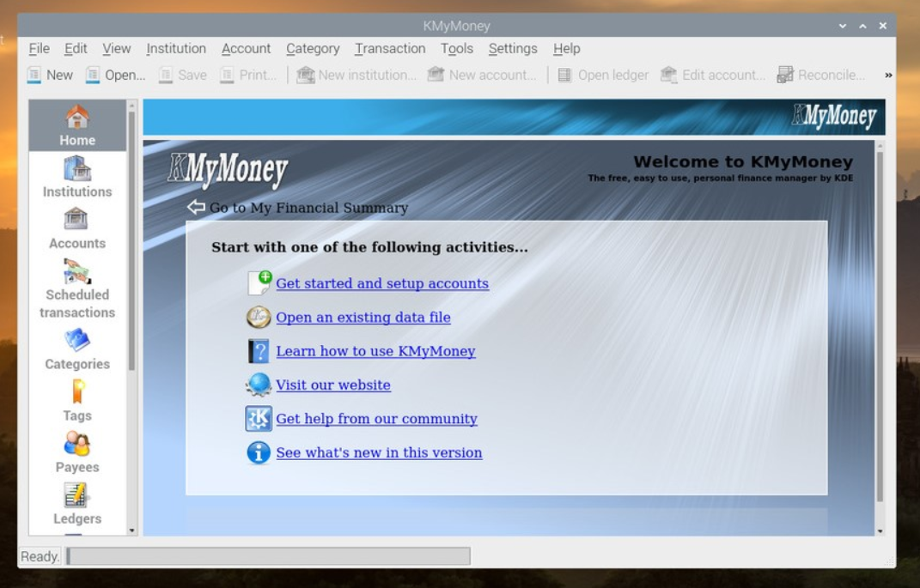Click the coin icon beside Open data file
This screenshot has height=588, width=920.
[259, 317]
